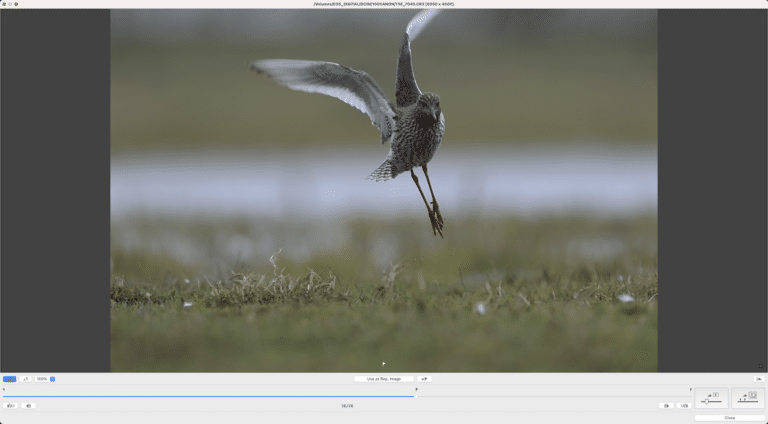
Task: Click the small icon at preview's bottom-right corner
Action: click(760, 366)
